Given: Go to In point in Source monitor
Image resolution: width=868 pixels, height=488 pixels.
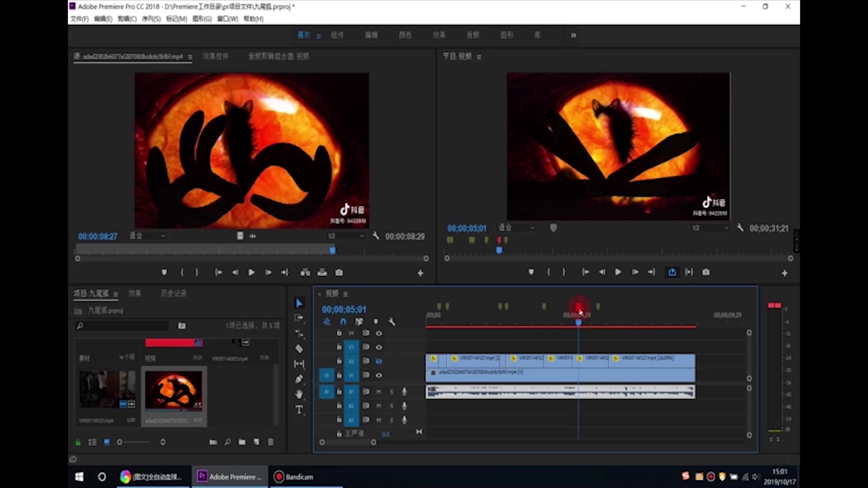Looking at the screenshot, I should click(x=218, y=272).
